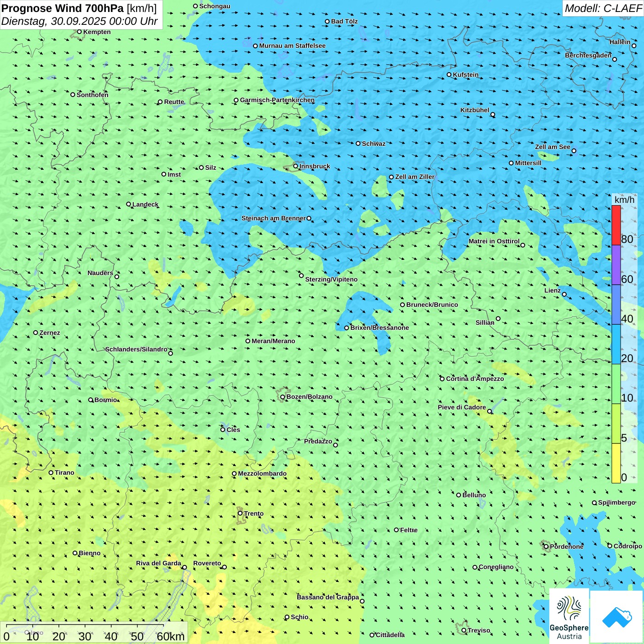Select the Belluno city label
Screen dimensions: 644x644
tap(474, 495)
